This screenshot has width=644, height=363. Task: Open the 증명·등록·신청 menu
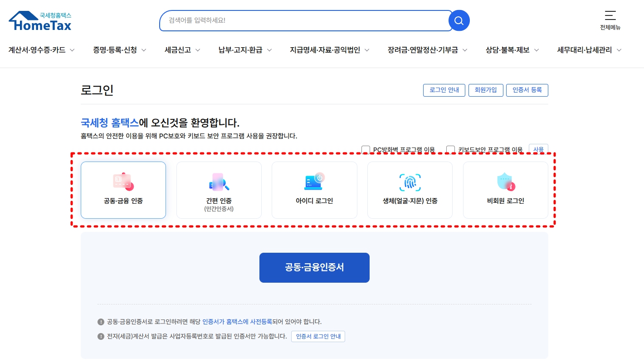click(x=115, y=50)
